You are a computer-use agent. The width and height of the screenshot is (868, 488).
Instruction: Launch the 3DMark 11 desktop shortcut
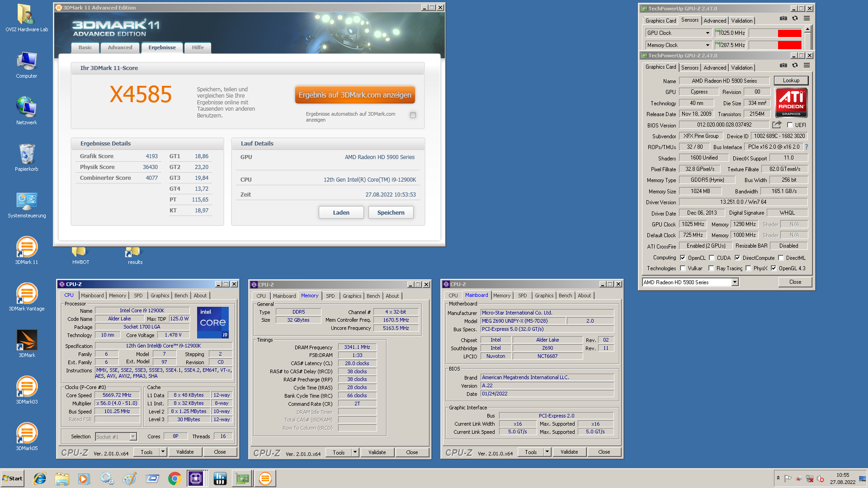click(27, 251)
